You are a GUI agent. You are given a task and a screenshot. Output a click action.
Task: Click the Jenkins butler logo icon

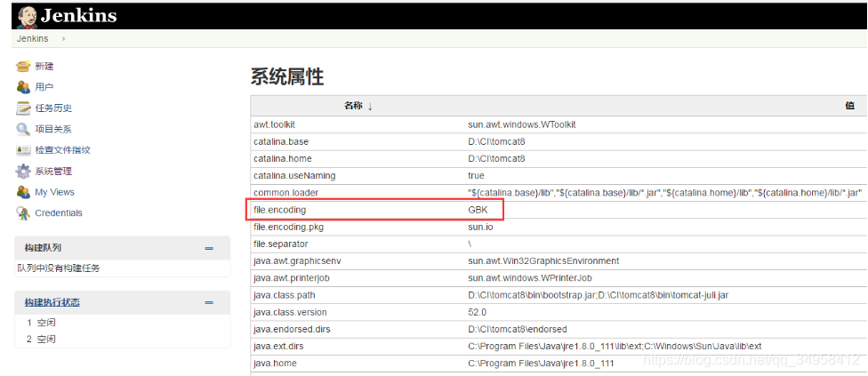pyautogui.click(x=27, y=16)
